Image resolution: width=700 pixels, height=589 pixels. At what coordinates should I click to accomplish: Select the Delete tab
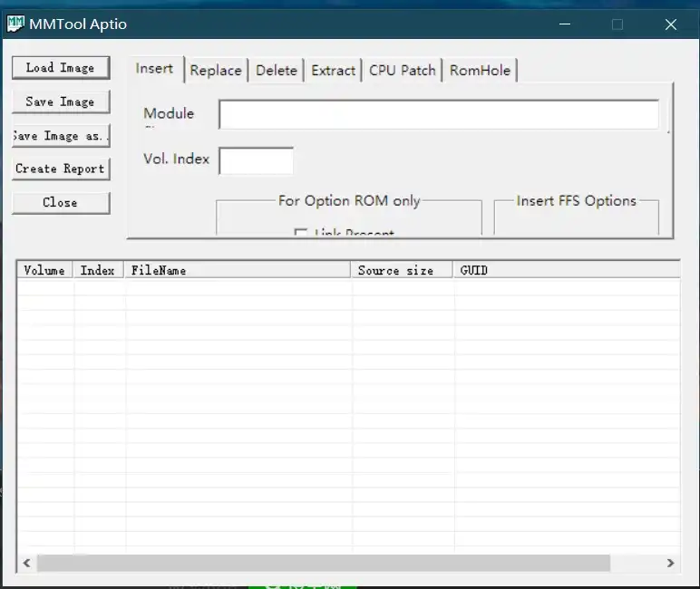(276, 71)
